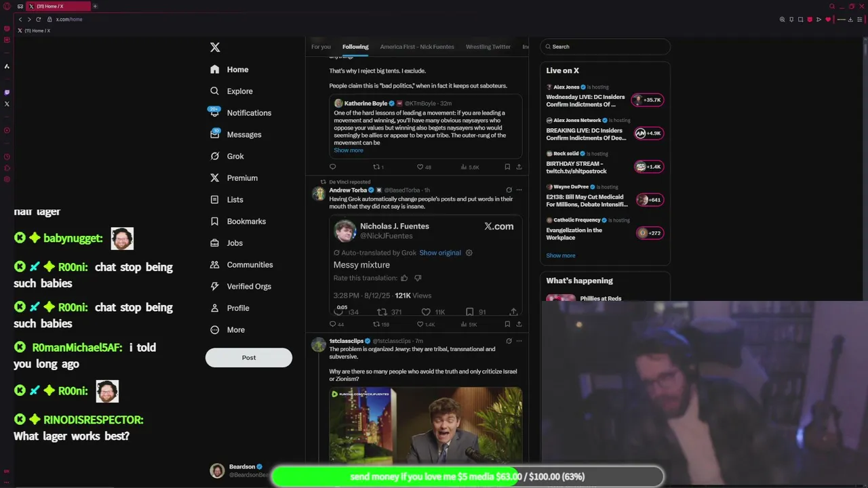Image resolution: width=868 pixels, height=488 pixels.
Task: Play the 1stclassclips video thumbnail
Action: 426,425
